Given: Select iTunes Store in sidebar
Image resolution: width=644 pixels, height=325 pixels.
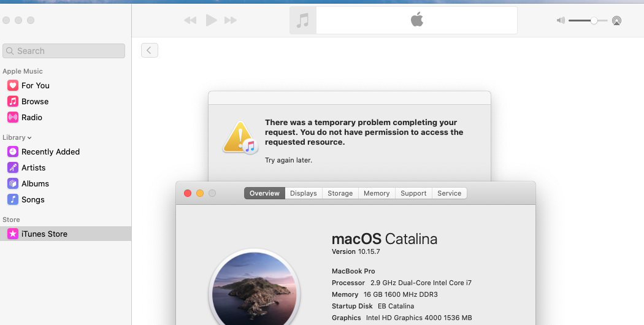Looking at the screenshot, I should tap(66, 234).
